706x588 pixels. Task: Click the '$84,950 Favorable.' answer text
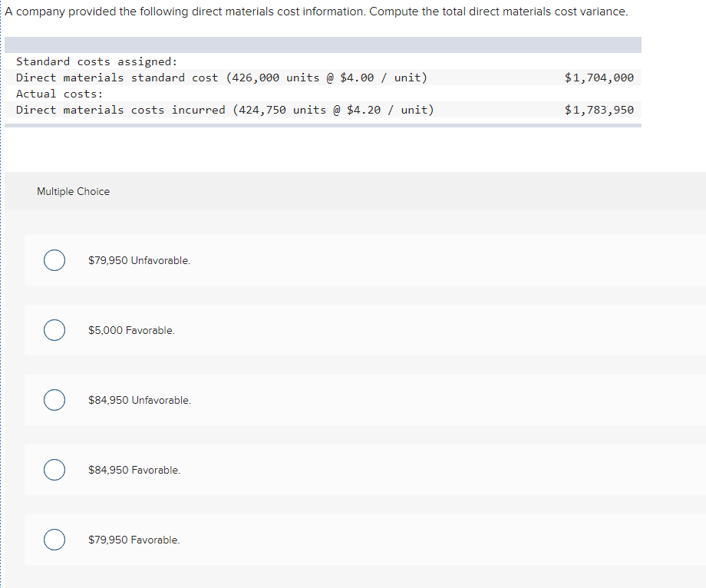134,470
